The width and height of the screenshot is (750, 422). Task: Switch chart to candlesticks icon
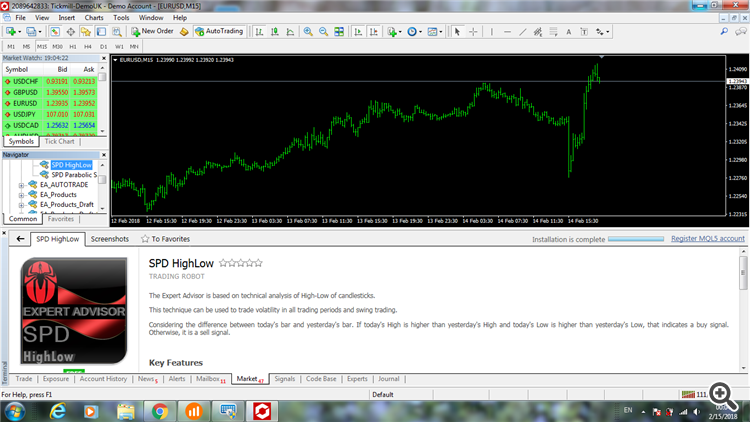point(275,32)
